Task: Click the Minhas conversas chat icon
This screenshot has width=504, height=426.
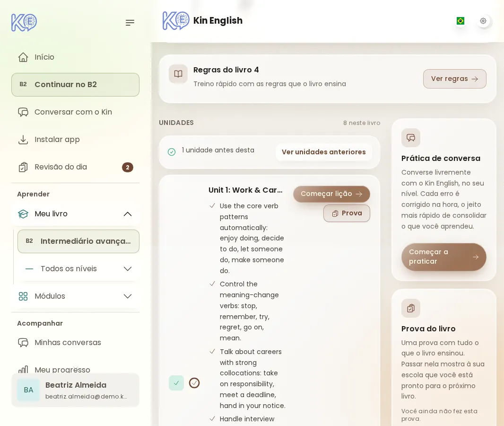Action: click(x=23, y=342)
